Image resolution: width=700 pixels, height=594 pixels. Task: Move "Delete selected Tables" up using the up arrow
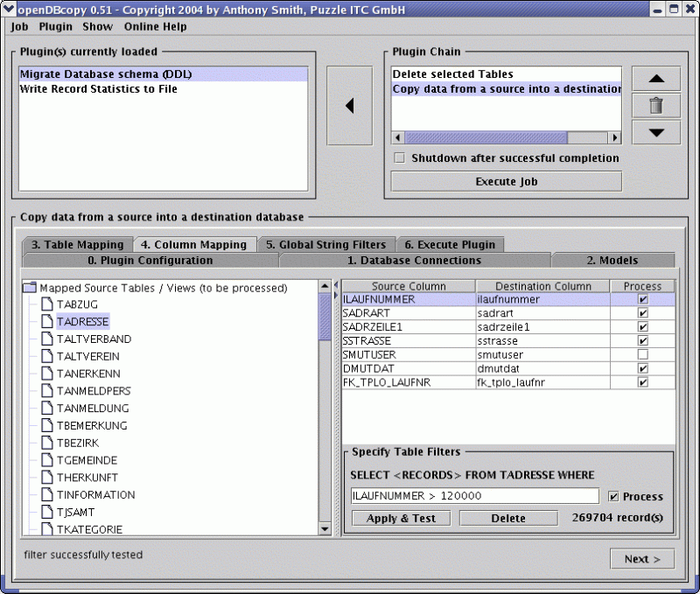click(655, 78)
